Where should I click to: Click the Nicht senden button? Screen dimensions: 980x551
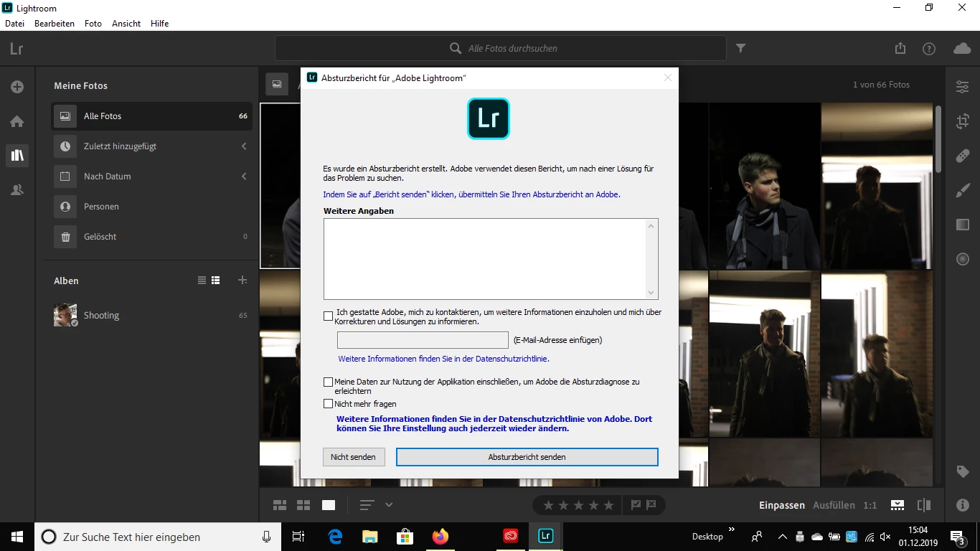[353, 457]
